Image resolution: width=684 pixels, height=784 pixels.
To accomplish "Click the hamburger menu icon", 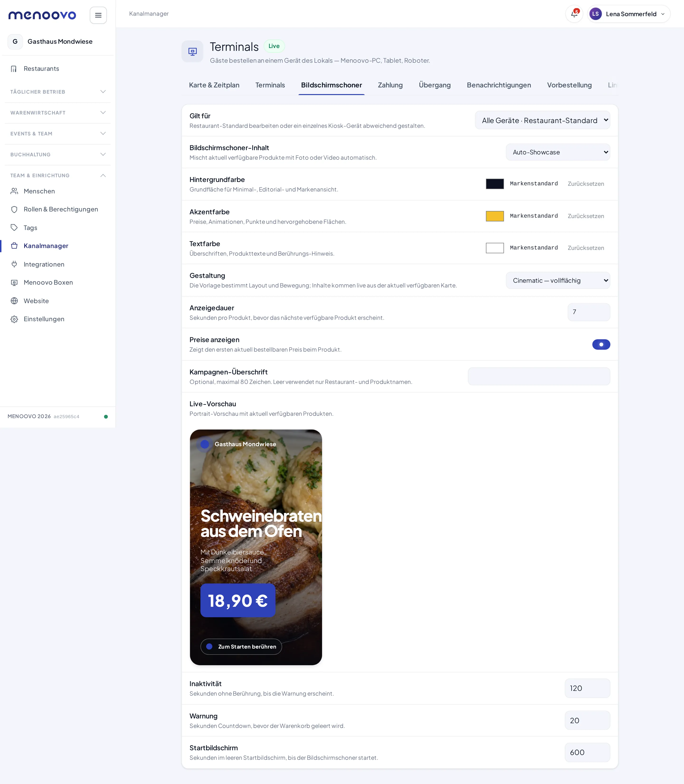I will [x=98, y=15].
